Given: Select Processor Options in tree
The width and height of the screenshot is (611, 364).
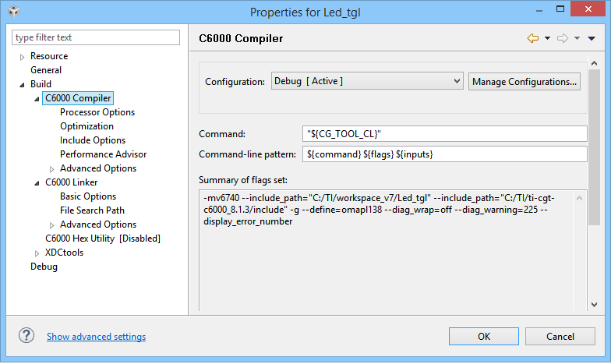Looking at the screenshot, I should 97,112.
